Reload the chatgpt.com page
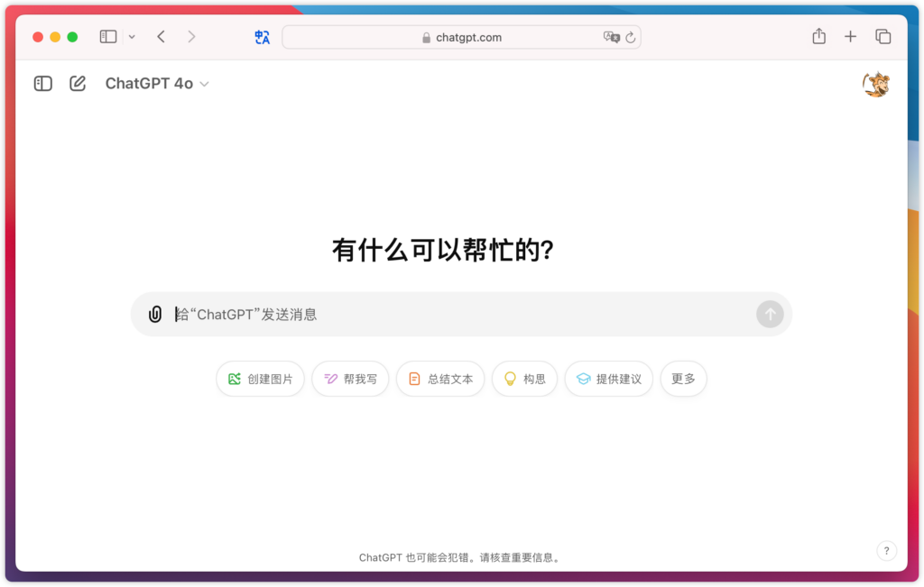This screenshot has height=587, width=924. point(630,38)
